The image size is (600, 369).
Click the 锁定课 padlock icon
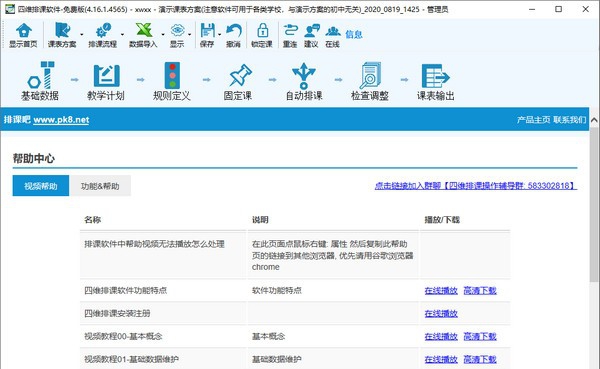pos(262,30)
